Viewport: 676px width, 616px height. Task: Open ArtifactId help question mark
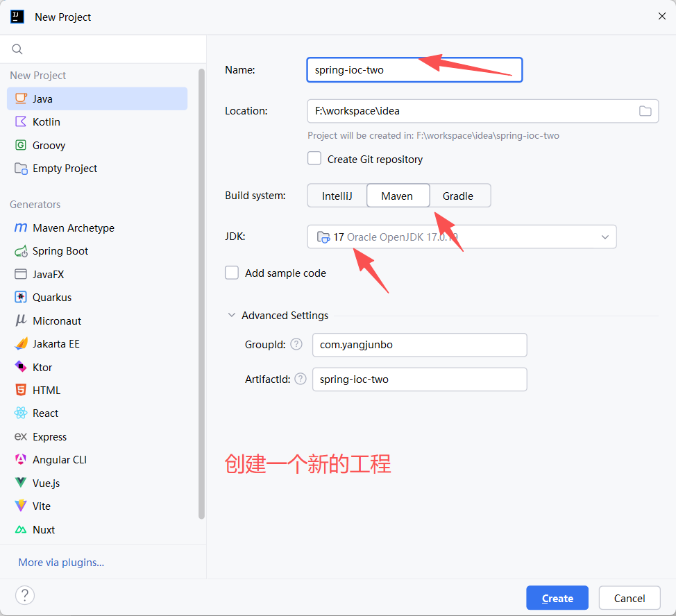pyautogui.click(x=301, y=379)
